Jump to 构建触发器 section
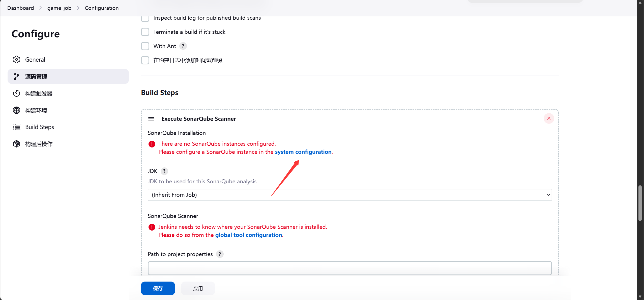This screenshot has width=644, height=300. tap(68, 93)
